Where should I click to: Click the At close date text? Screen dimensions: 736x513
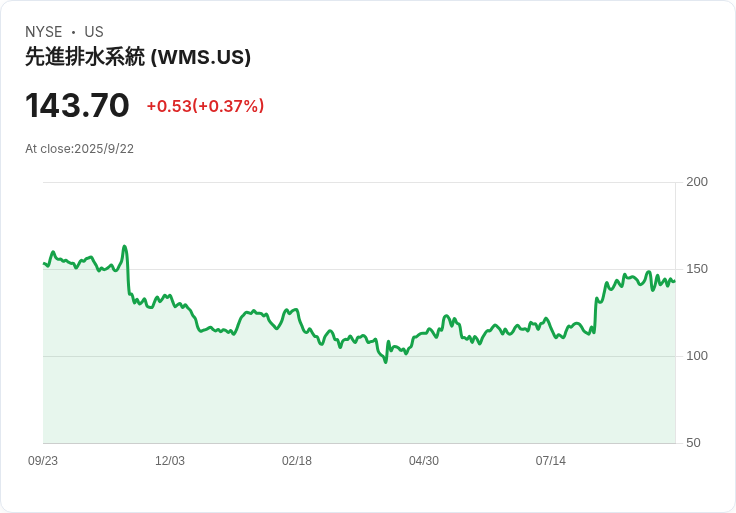click(79, 149)
